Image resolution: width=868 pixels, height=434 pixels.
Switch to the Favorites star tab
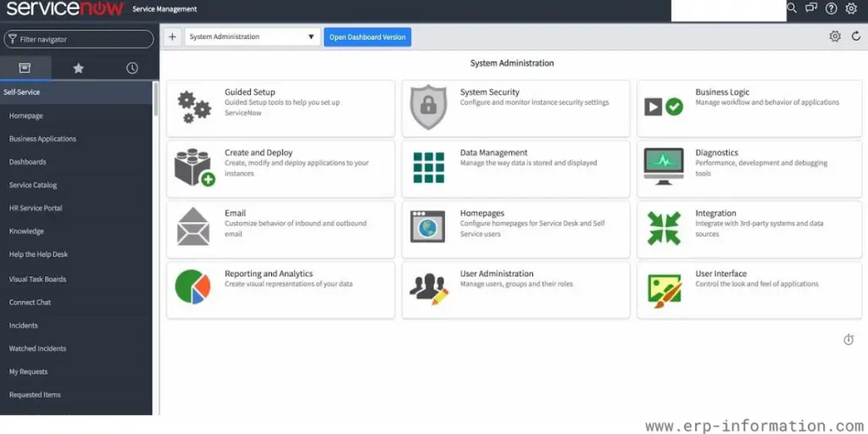[x=78, y=68]
